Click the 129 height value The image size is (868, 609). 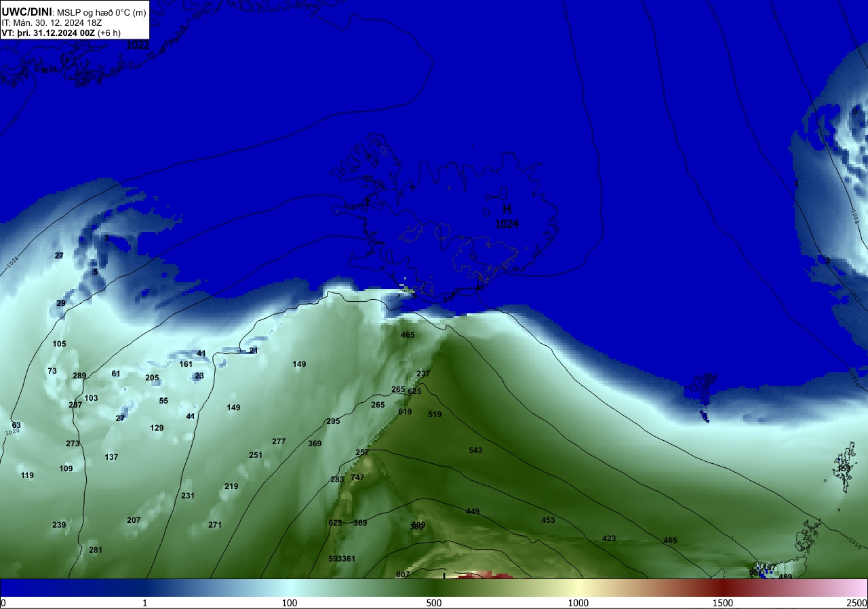[x=157, y=428]
